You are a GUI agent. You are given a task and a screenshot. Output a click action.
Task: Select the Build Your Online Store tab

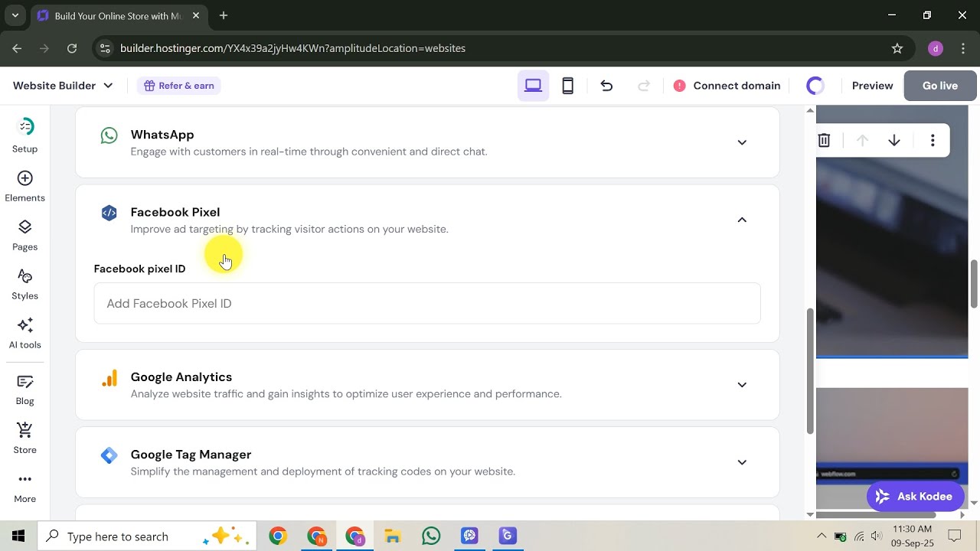119,15
